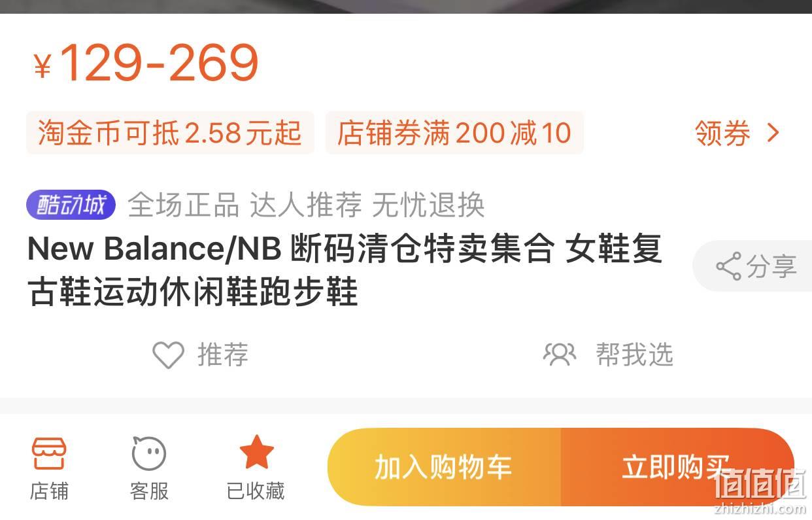Click the ¥129-269 price text
The width and height of the screenshot is (812, 520).
[146, 63]
